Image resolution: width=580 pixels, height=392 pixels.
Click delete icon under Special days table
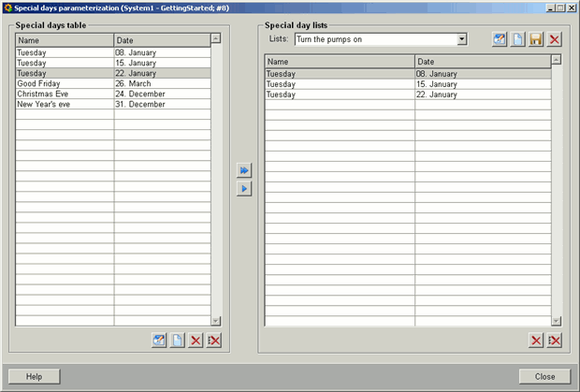click(x=196, y=341)
